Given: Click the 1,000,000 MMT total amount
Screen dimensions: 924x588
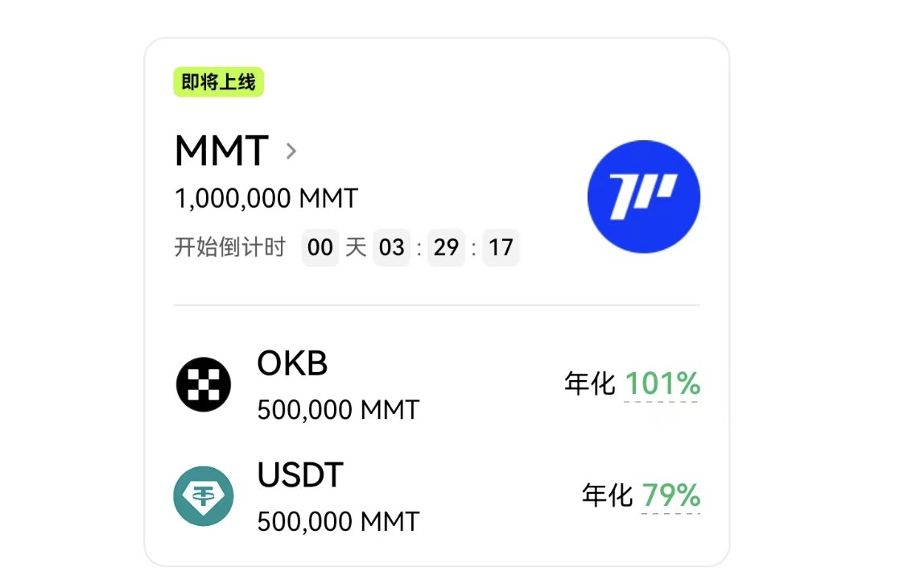Looking at the screenshot, I should [x=266, y=198].
